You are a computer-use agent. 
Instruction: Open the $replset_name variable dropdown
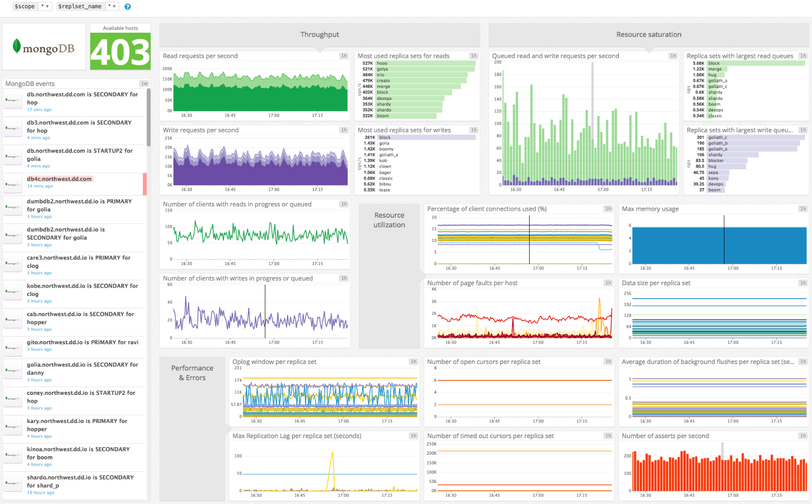(111, 6)
